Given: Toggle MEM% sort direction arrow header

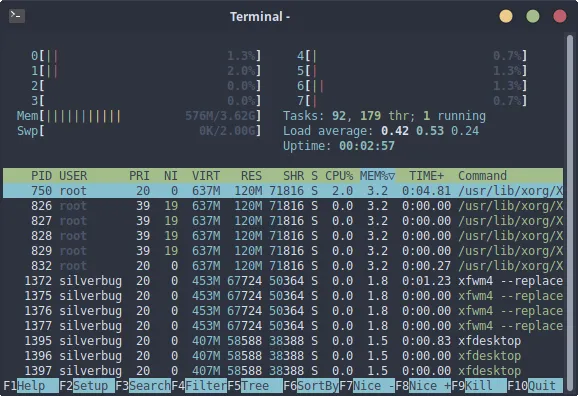Looking at the screenshot, I should click(377, 176).
